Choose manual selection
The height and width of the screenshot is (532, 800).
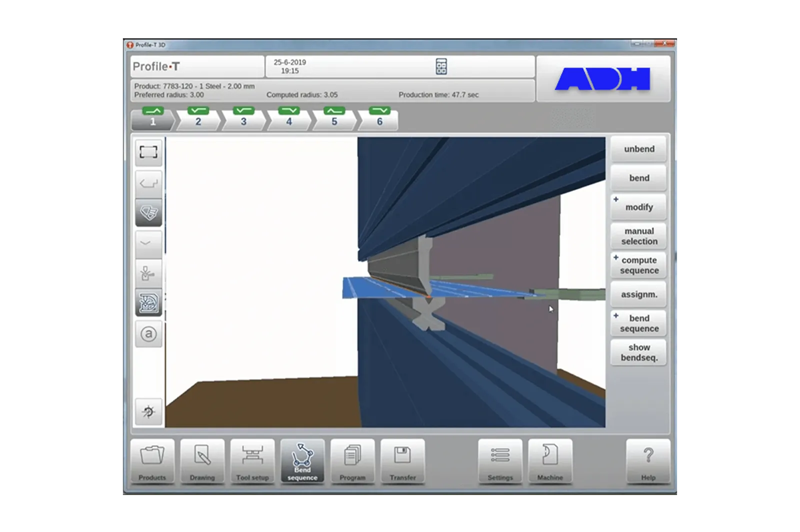638,236
